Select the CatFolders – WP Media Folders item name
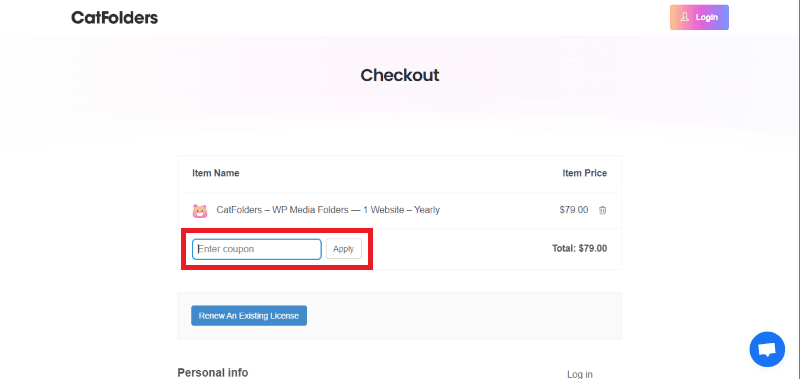800x379 pixels. coord(328,210)
